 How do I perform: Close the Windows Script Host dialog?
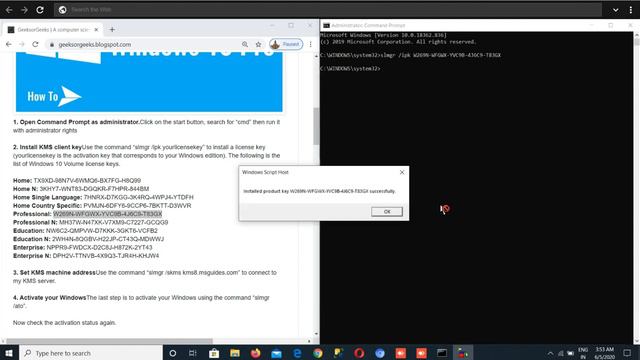click(x=402, y=172)
